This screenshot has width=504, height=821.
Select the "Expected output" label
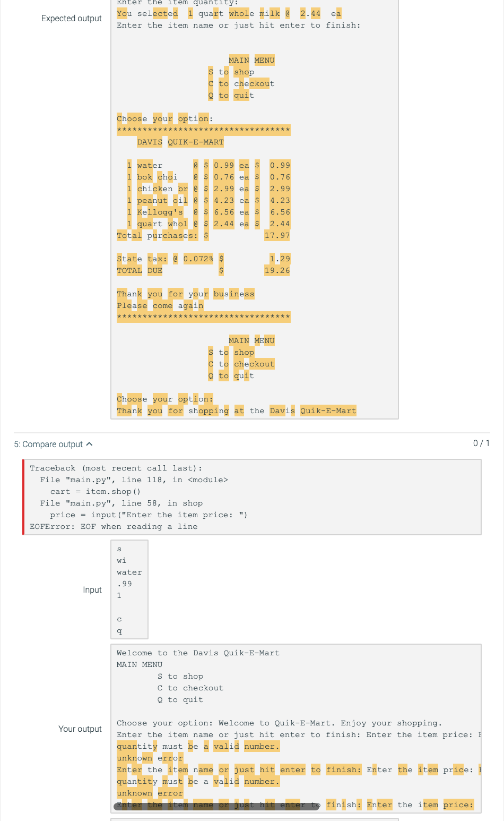tap(72, 18)
